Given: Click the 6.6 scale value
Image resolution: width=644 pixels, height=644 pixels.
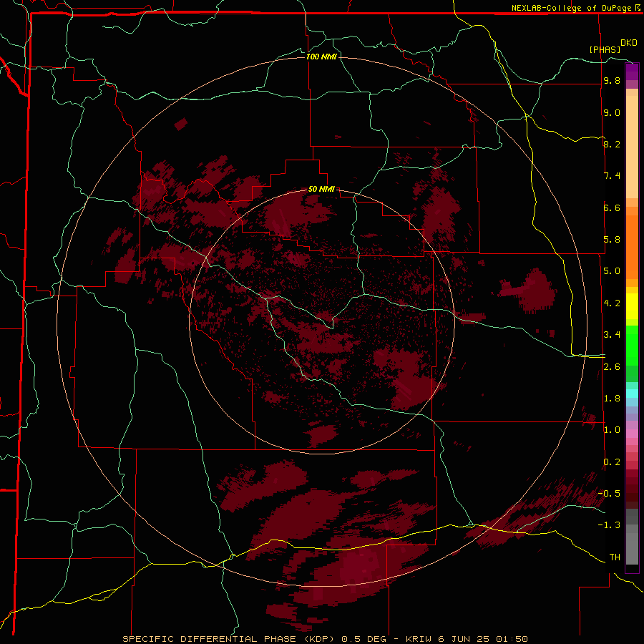Looking at the screenshot, I should [x=612, y=208].
